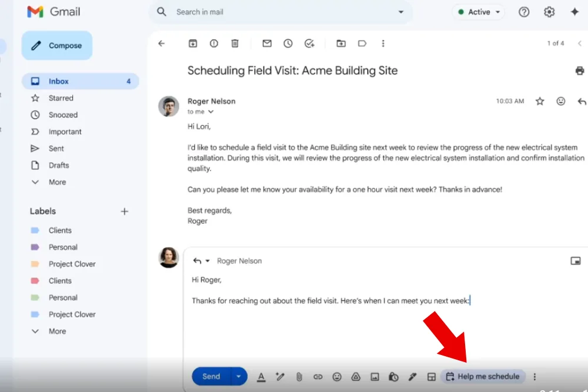Open the Active status dropdown

(x=479, y=12)
